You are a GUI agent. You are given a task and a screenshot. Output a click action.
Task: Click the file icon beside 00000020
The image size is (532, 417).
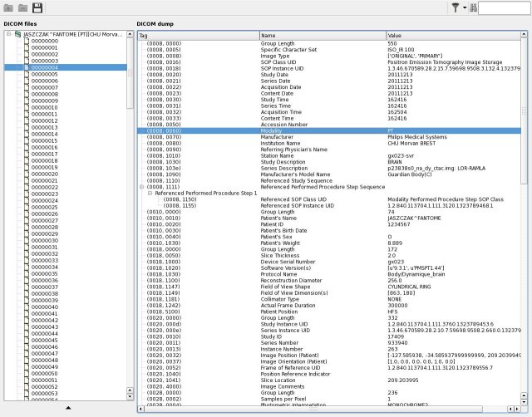(x=25, y=174)
